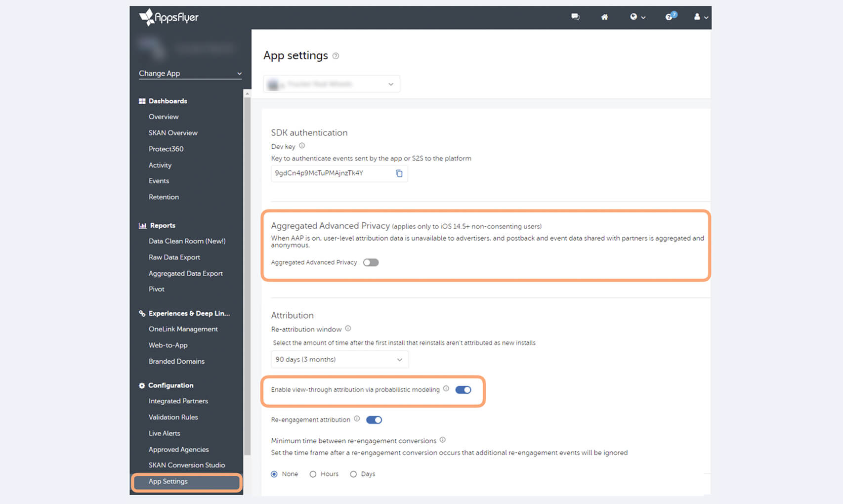Click the Configuration section heading
Image resolution: width=843 pixels, height=504 pixels.
pos(171,385)
